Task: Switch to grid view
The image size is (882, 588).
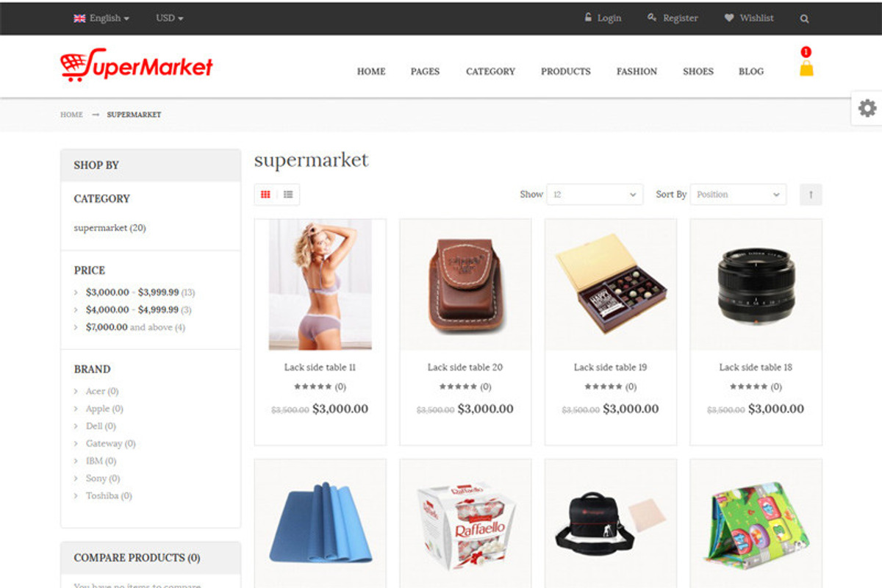Action: (265, 195)
